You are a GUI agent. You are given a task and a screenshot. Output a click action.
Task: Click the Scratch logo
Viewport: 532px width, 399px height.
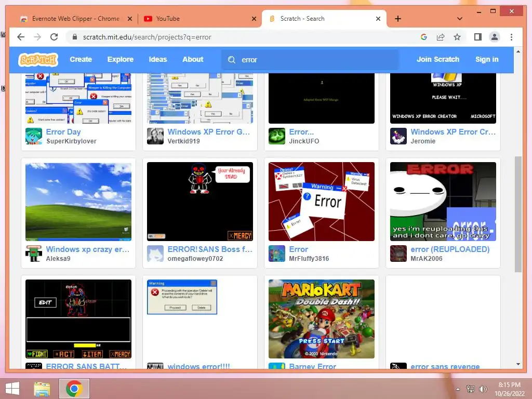click(38, 60)
